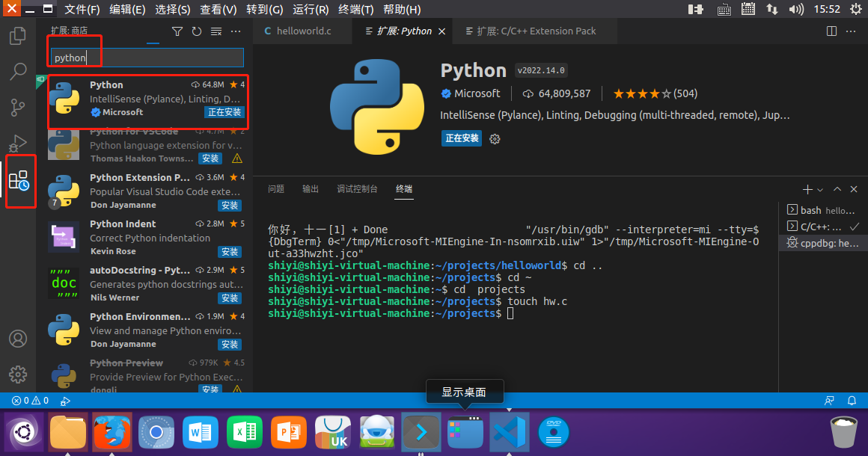
Task: Split the editor to the right
Action: click(831, 31)
